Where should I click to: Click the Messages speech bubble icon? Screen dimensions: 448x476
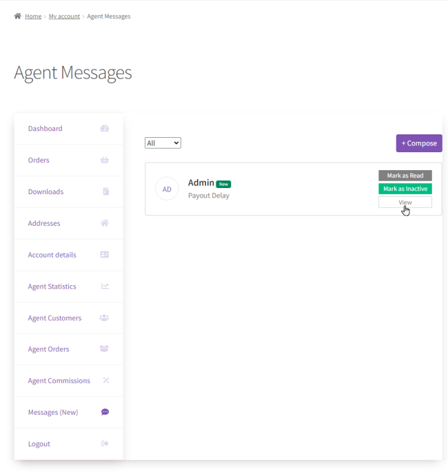(105, 412)
